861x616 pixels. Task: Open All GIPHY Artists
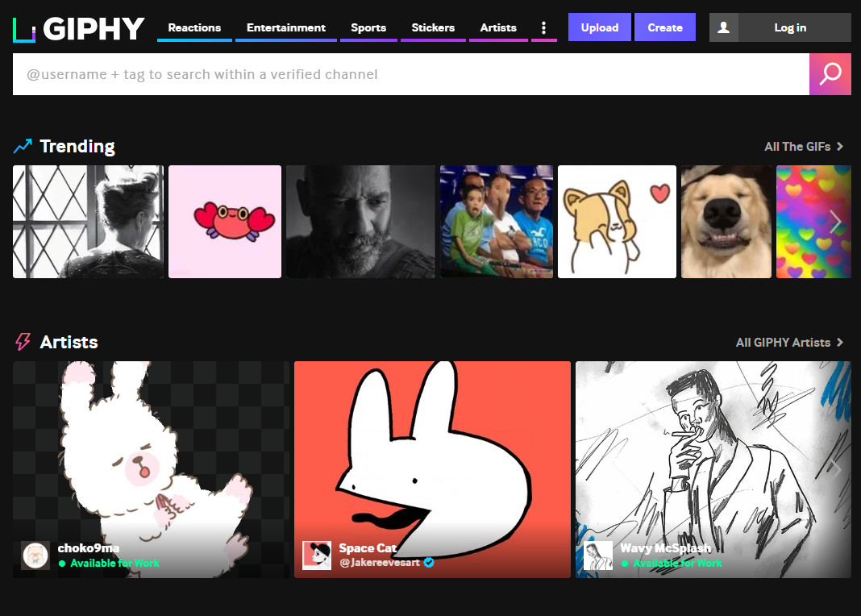(784, 342)
